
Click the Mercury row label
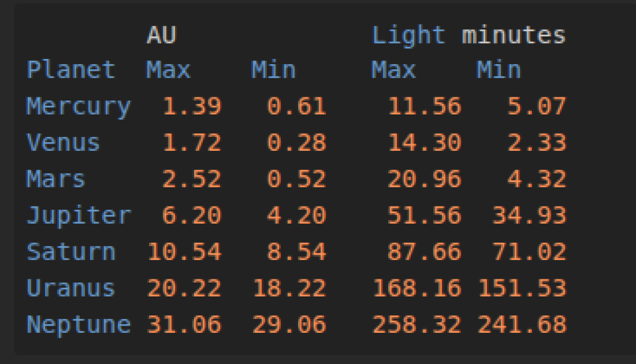pos(78,107)
